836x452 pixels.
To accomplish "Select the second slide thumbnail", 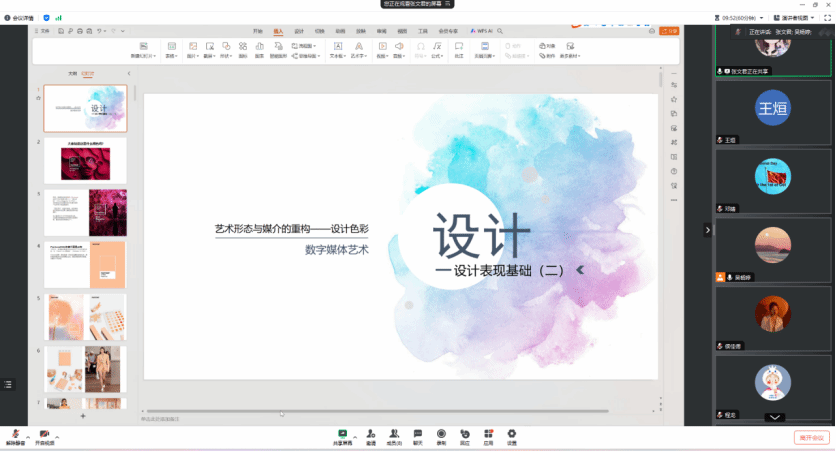I will pyautogui.click(x=85, y=160).
